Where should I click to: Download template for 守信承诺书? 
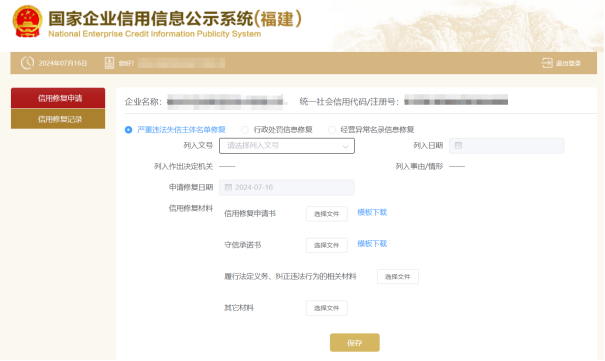[x=372, y=243]
